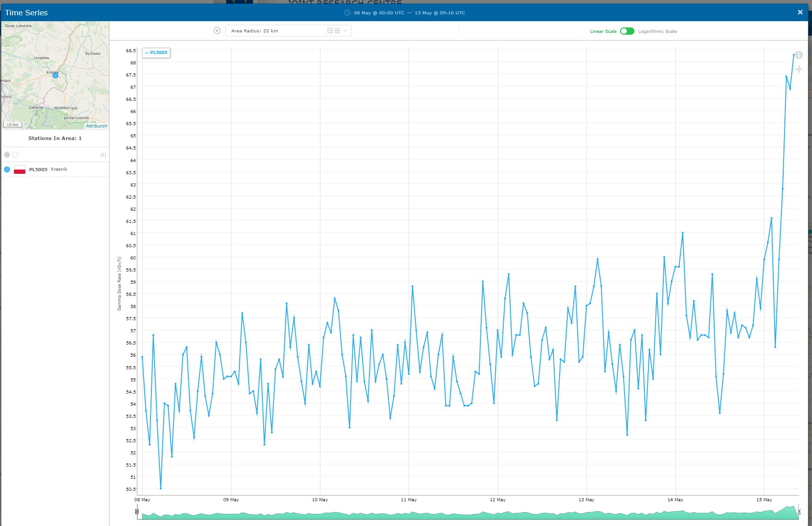Increase area radius with plus icon
The image size is (812, 526).
337,31
